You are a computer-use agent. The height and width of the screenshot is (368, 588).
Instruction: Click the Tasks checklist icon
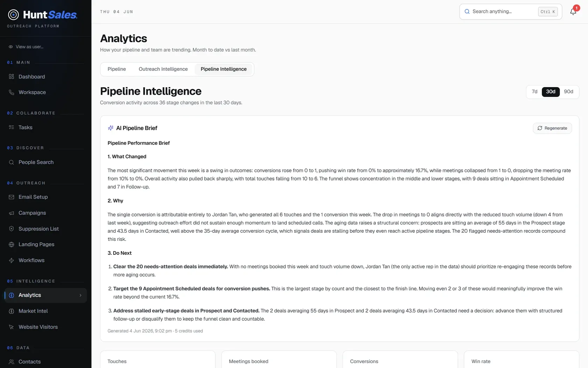coord(11,127)
